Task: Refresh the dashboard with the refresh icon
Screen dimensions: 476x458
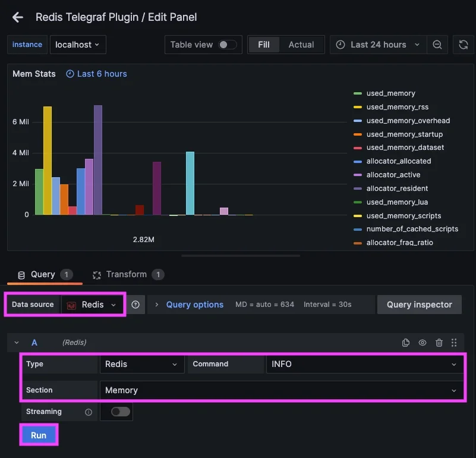Action: [463, 44]
